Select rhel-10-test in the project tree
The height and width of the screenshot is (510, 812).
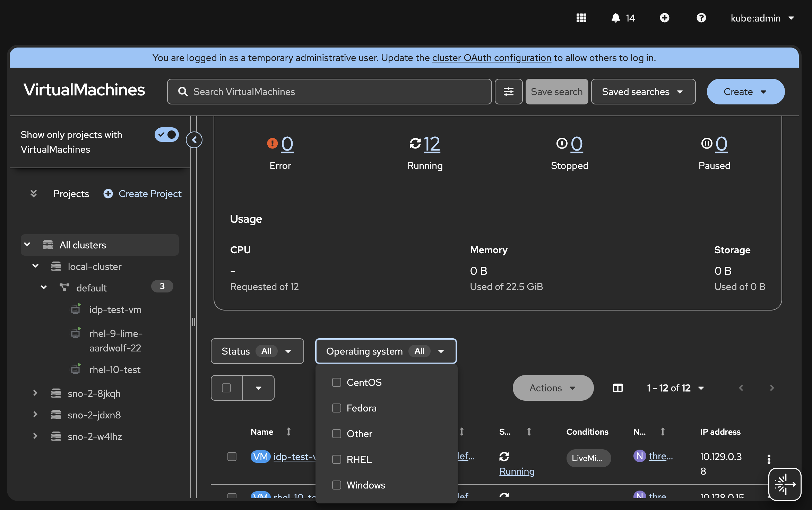coord(115,369)
